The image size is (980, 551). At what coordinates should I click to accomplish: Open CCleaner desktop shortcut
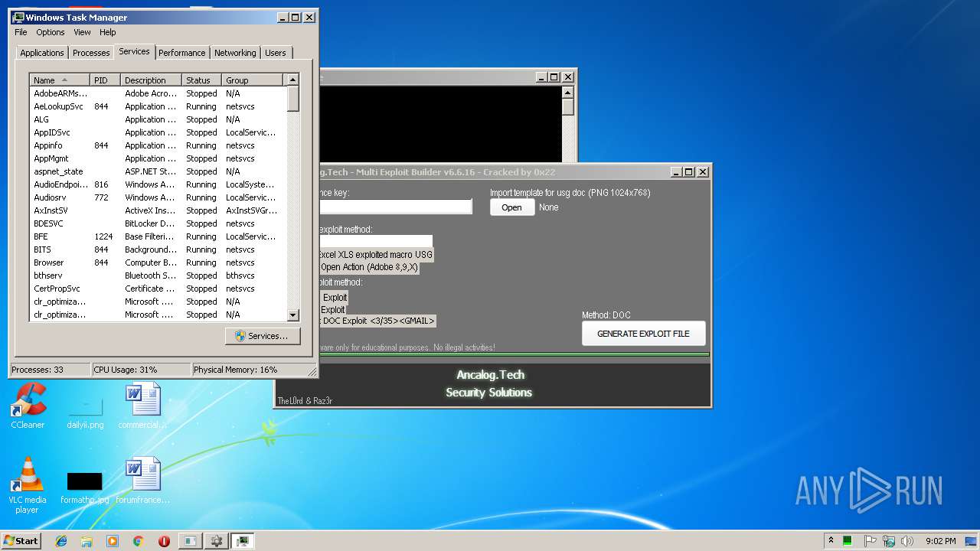click(x=28, y=406)
